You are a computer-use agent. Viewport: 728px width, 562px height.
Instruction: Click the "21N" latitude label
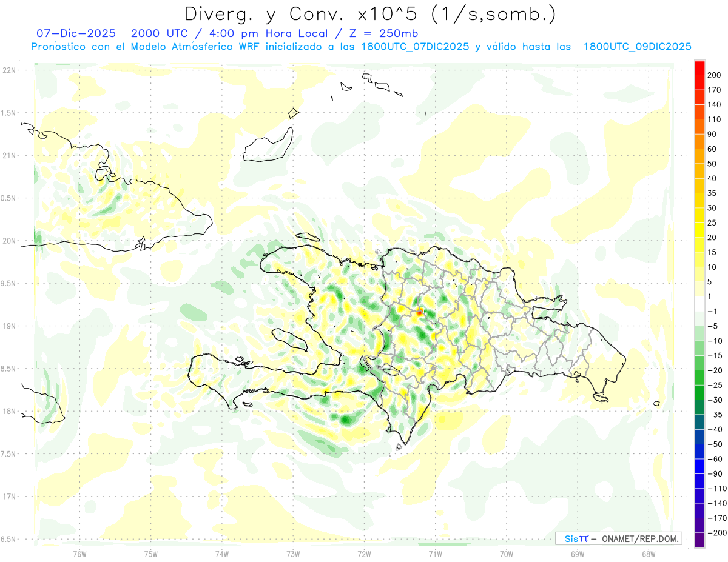point(8,156)
